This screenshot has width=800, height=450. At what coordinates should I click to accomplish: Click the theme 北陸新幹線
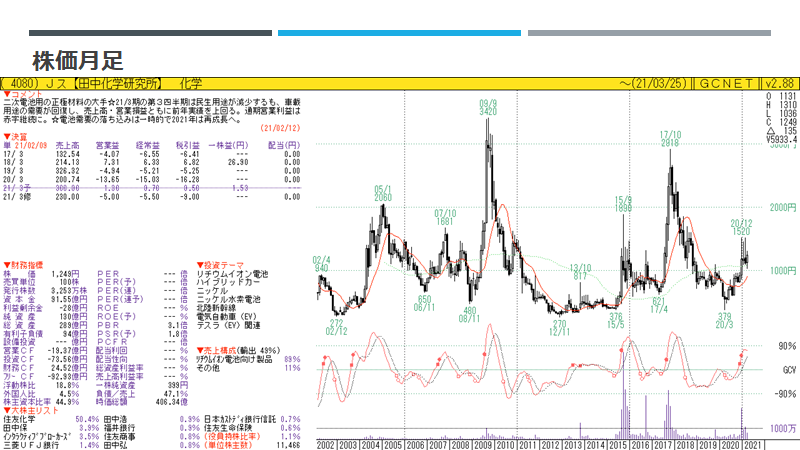coord(216,308)
